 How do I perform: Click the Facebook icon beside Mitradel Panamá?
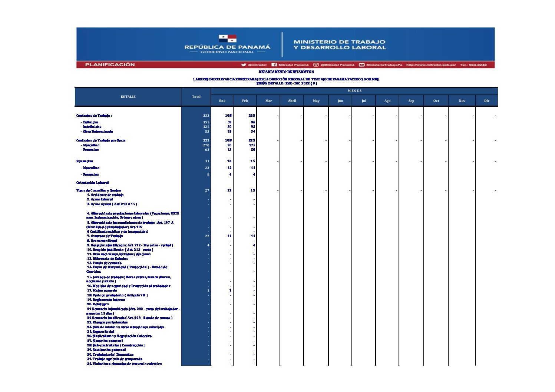click(274, 65)
